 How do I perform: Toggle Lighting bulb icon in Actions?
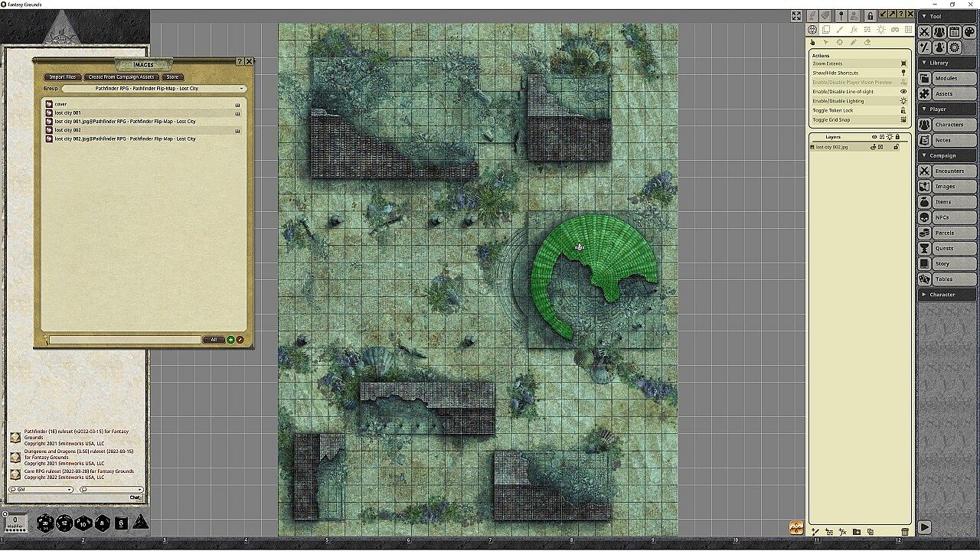tap(903, 100)
